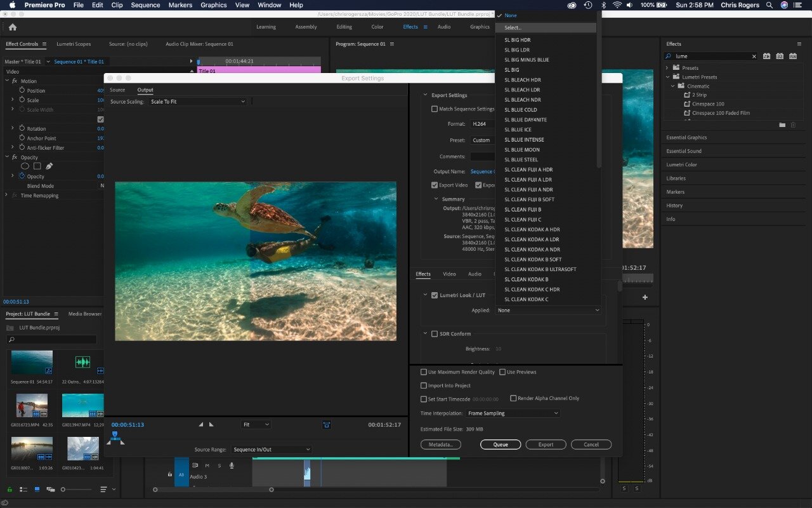
Task: Switch Project panel to freeform view
Action: point(50,490)
